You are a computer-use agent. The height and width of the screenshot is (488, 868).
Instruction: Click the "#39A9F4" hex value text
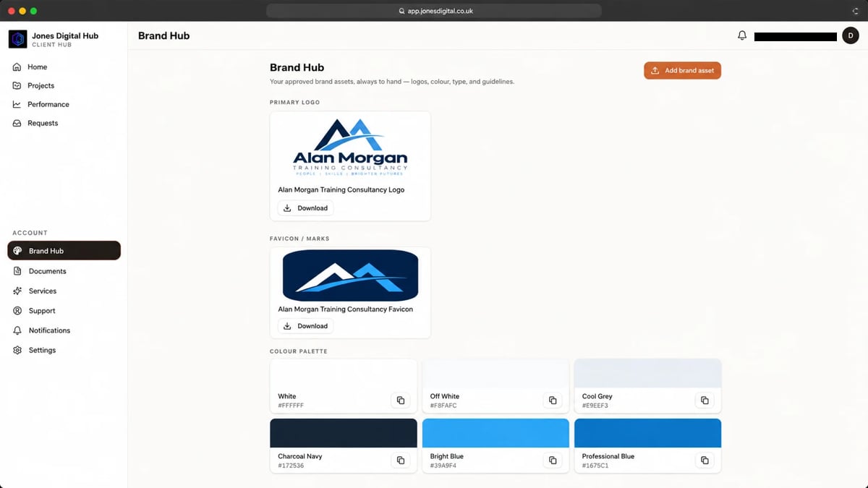443,466
